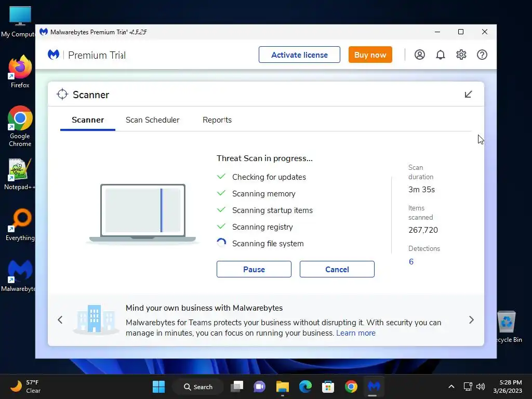532x399 pixels.
Task: Select the Notepad++ desktop shortcut
Action: (x=19, y=174)
